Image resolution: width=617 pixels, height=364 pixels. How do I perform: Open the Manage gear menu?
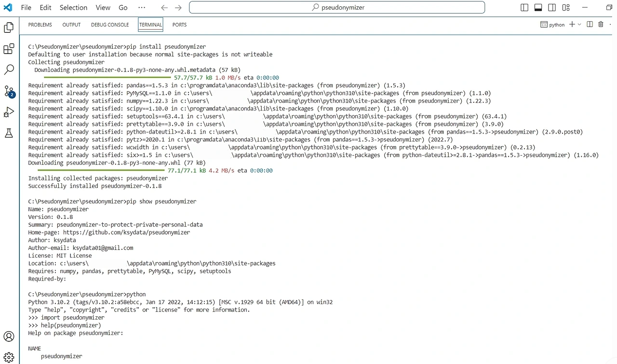pos(9,357)
